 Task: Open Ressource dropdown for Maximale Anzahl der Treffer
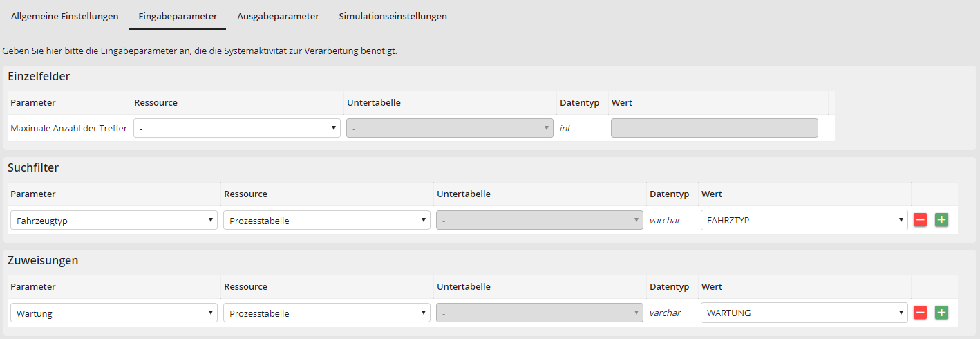pyautogui.click(x=236, y=128)
